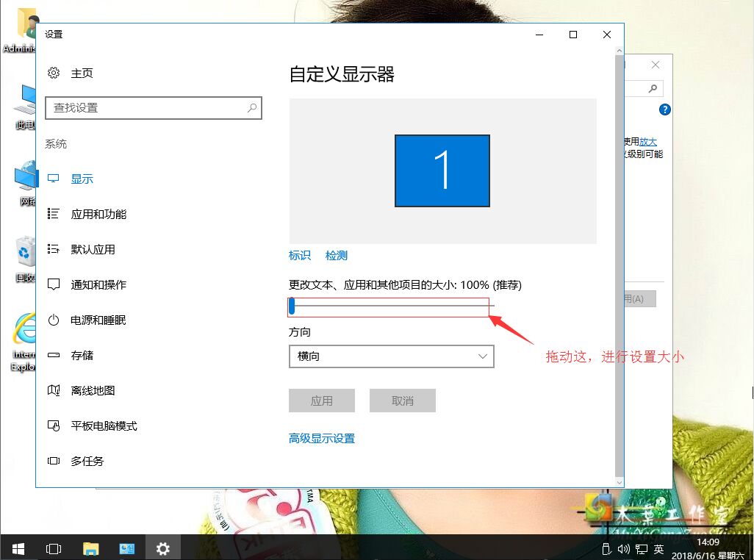Select 显示 in the settings sidebar
This screenshot has width=754, height=560.
(82, 179)
